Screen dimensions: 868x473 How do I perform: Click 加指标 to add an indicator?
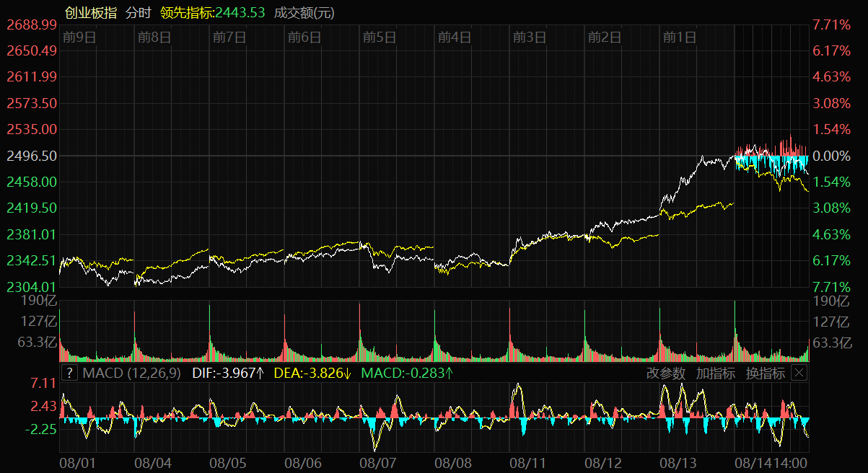coord(715,373)
